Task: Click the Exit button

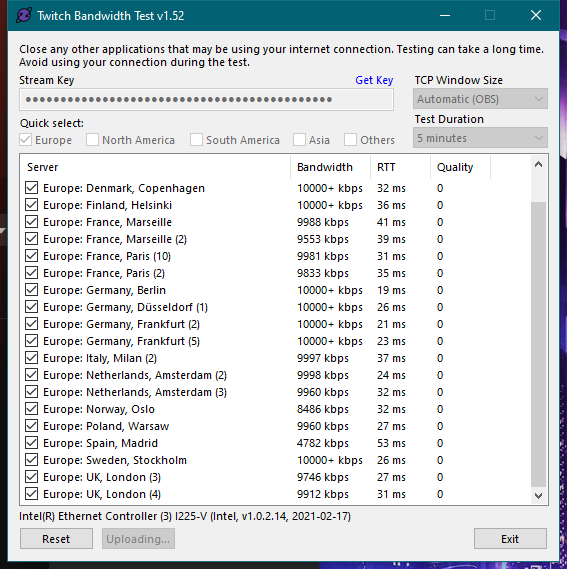Action: coord(510,539)
